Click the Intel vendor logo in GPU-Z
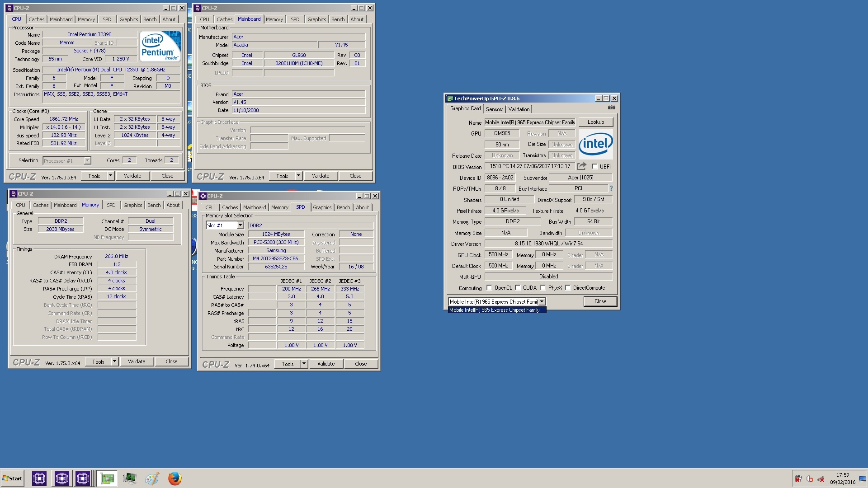Viewport: 868px width, 488px height. [x=595, y=144]
